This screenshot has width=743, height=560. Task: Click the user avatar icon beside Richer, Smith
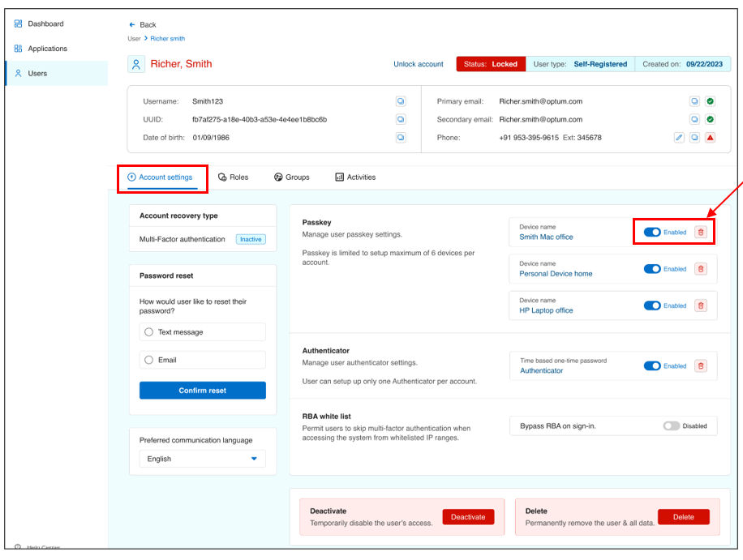136,64
